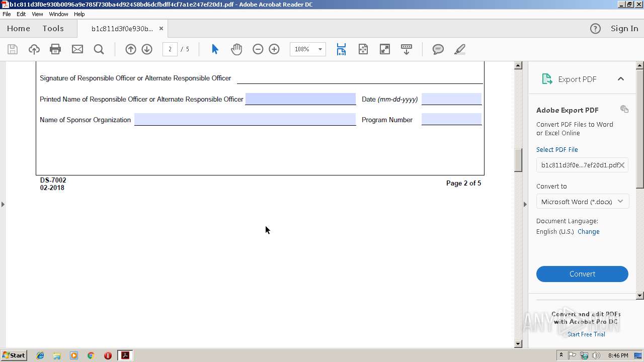Change the document language

point(589,232)
